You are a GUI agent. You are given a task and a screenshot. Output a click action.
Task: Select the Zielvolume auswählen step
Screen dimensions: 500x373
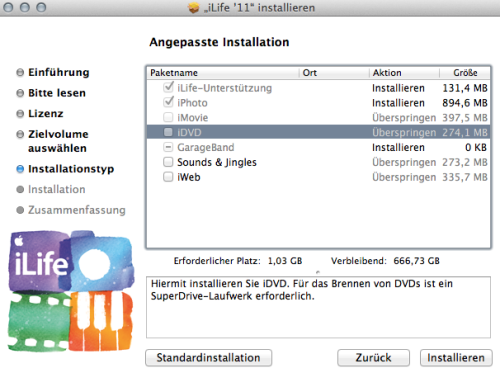click(x=58, y=141)
